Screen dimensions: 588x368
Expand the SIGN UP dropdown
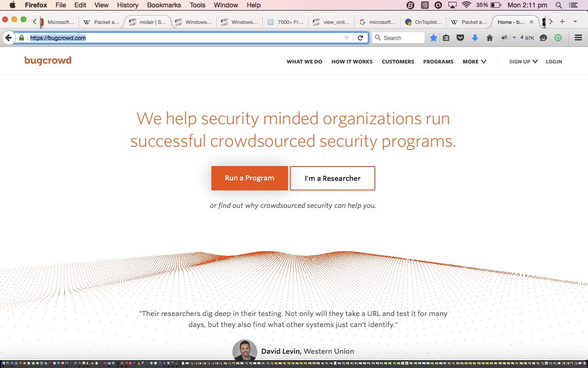[x=523, y=62]
